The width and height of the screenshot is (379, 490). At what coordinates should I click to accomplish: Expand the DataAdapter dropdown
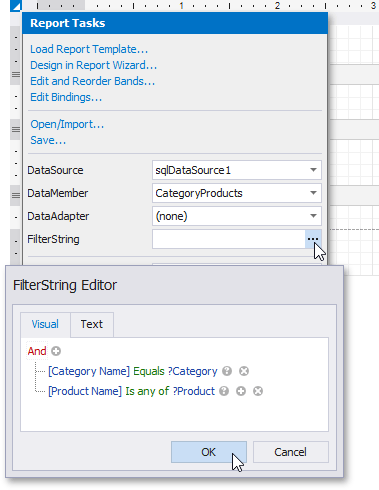(x=313, y=216)
